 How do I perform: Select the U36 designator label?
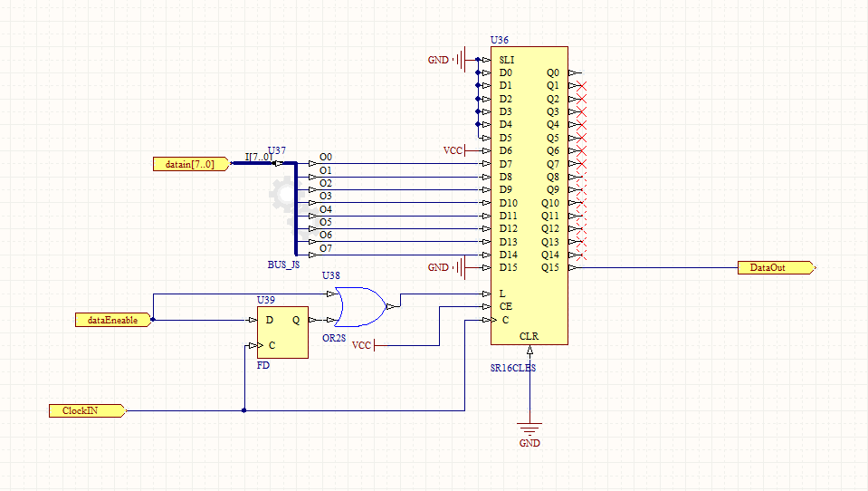click(499, 41)
